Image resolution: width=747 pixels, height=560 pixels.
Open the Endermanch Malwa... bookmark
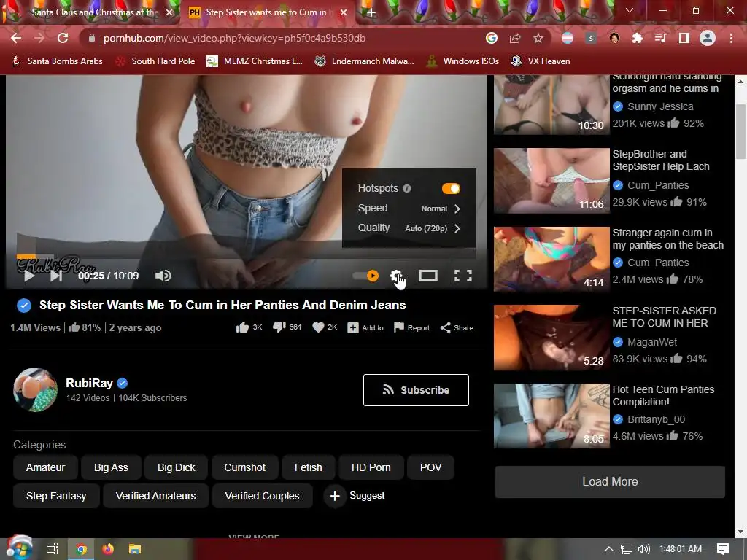[x=365, y=61]
